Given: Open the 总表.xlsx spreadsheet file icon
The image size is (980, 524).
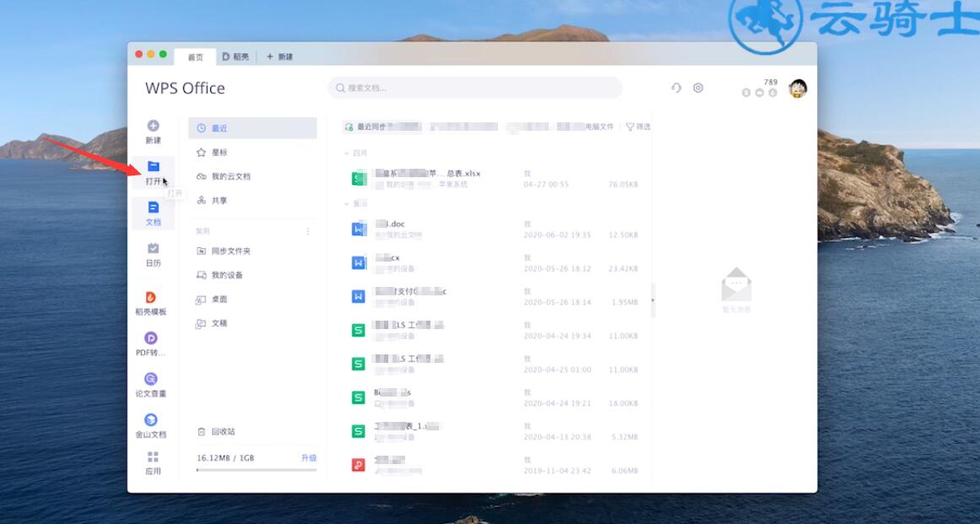Looking at the screenshot, I should pos(358,179).
